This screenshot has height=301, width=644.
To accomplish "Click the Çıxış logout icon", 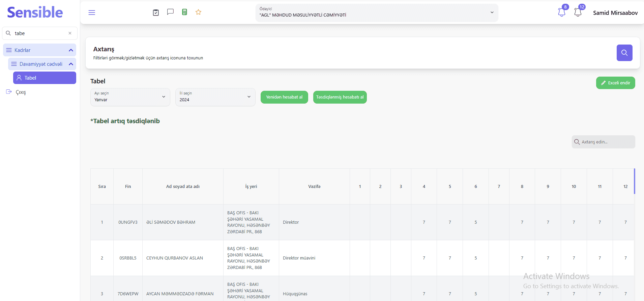I will click(x=9, y=92).
